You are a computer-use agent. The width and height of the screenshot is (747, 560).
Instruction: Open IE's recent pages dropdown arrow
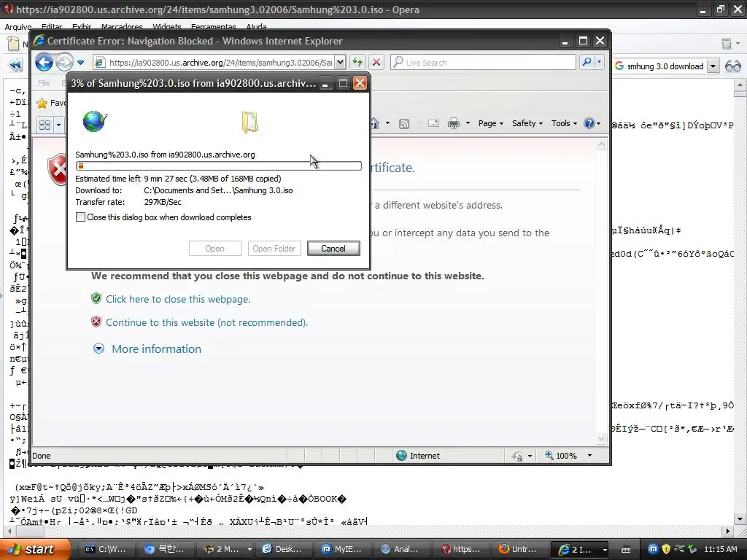[x=80, y=63]
